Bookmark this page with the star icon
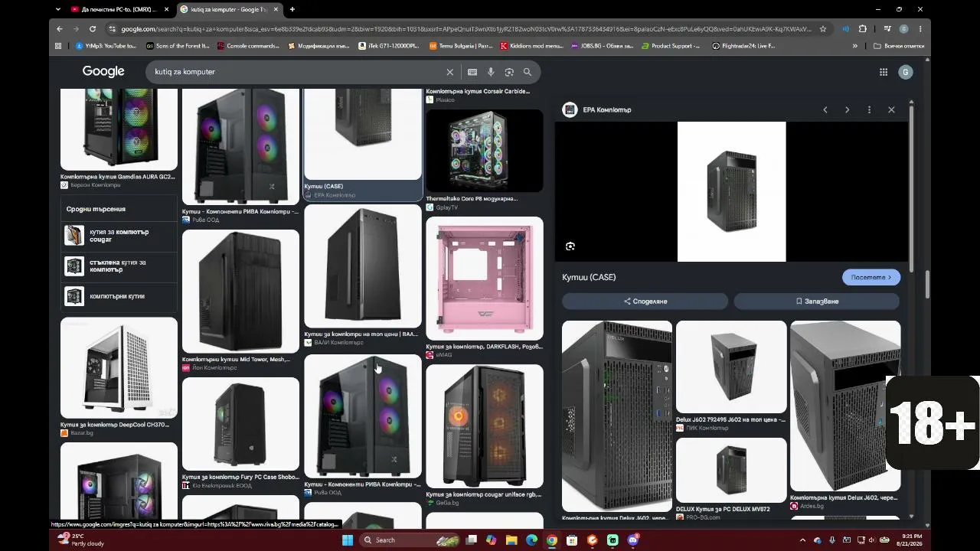Viewport: 980px width, 551px height. pyautogui.click(x=823, y=29)
